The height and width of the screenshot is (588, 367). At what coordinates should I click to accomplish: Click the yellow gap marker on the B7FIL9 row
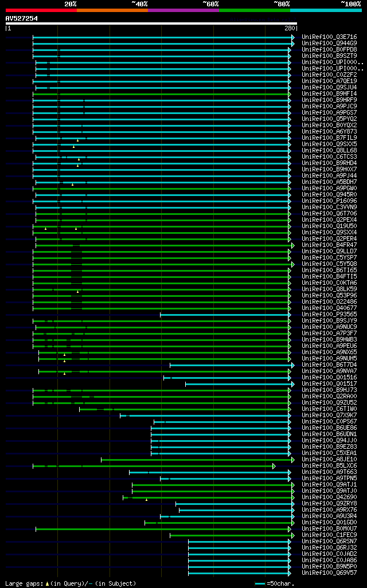click(77, 140)
